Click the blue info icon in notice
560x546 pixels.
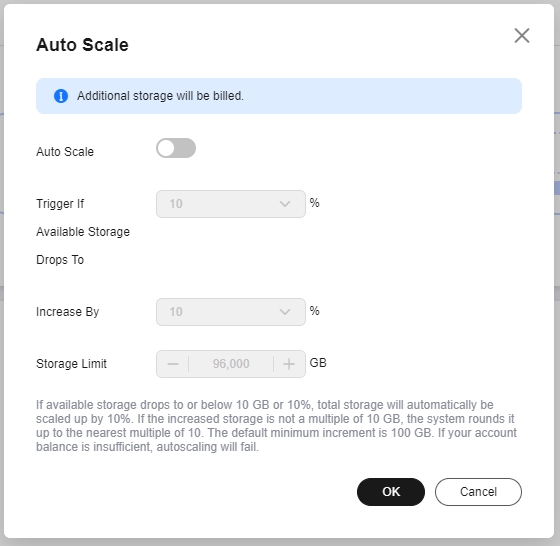(61, 96)
